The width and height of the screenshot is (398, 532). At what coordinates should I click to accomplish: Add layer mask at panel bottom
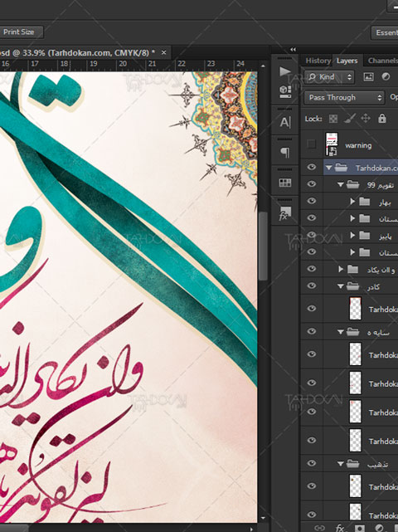click(x=359, y=528)
